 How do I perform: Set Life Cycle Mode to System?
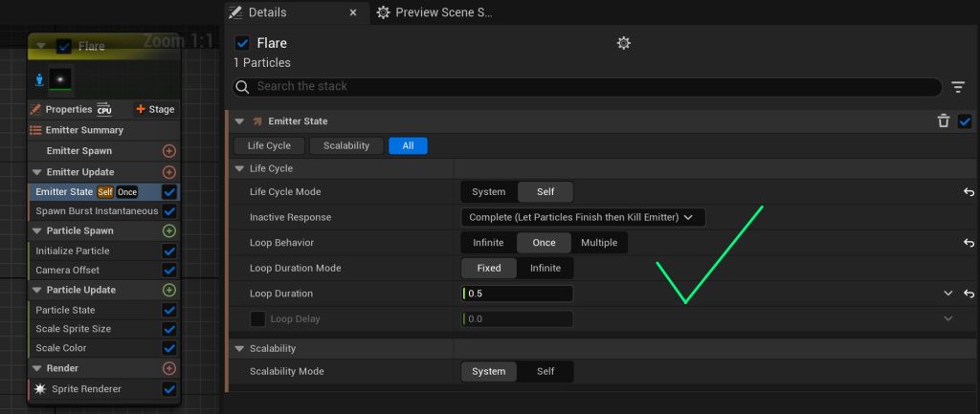[489, 191]
